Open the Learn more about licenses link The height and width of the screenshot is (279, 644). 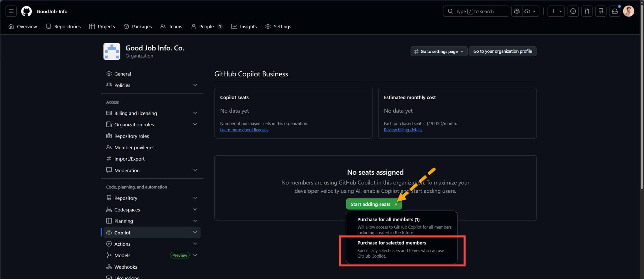244,130
